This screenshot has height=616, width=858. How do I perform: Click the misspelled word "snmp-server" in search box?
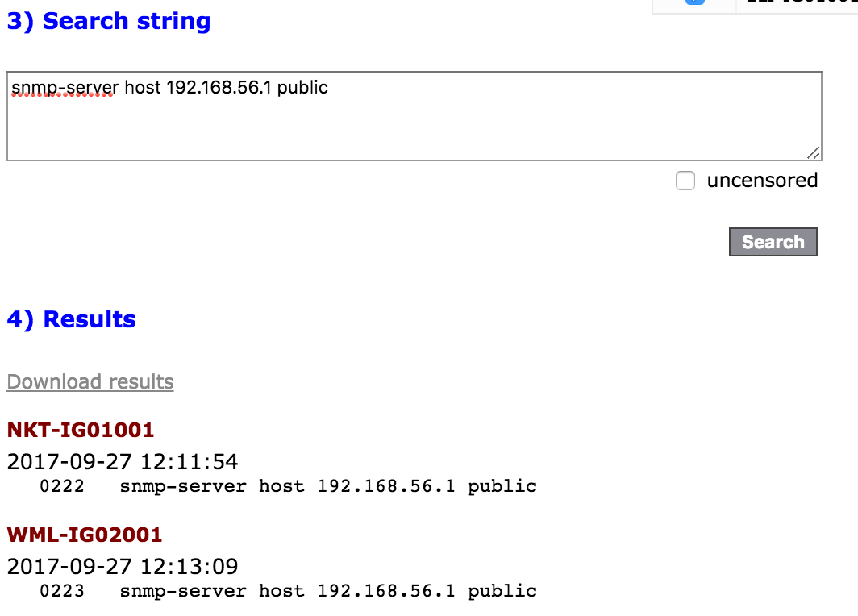64,87
